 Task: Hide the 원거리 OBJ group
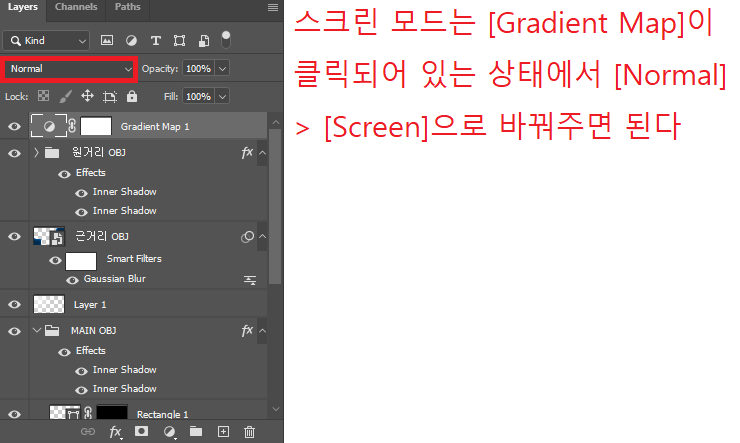click(x=15, y=153)
